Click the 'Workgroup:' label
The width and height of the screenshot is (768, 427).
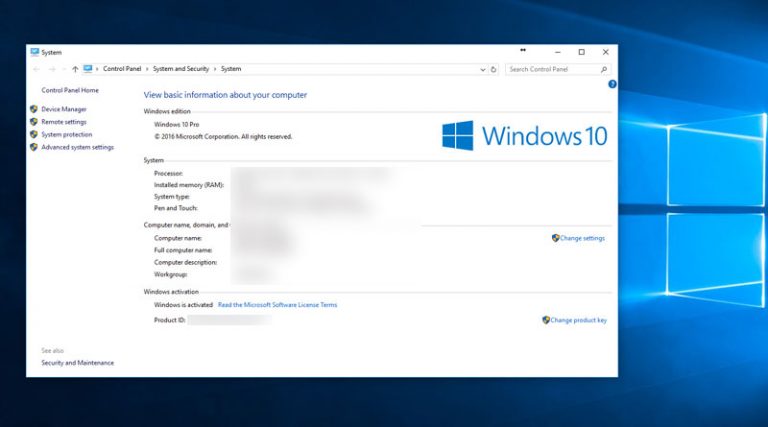click(170, 275)
